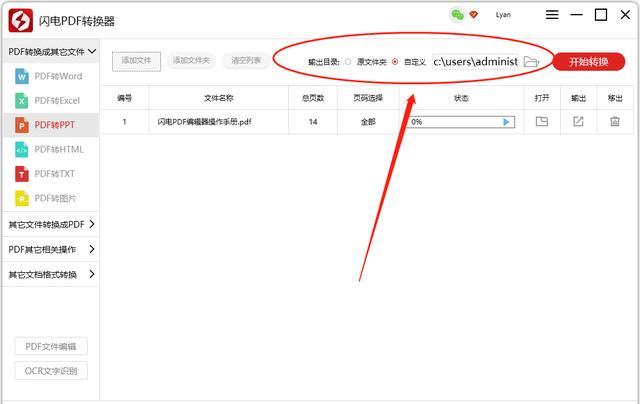Click the 闪电PDF转换器 app logo
The width and height of the screenshot is (640, 404).
pyautogui.click(x=20, y=20)
